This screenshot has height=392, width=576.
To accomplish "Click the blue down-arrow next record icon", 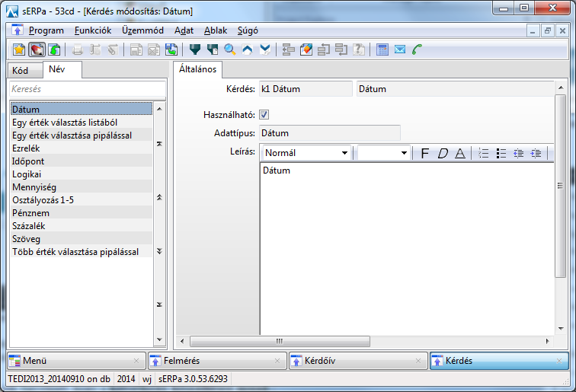I will coord(265,49).
